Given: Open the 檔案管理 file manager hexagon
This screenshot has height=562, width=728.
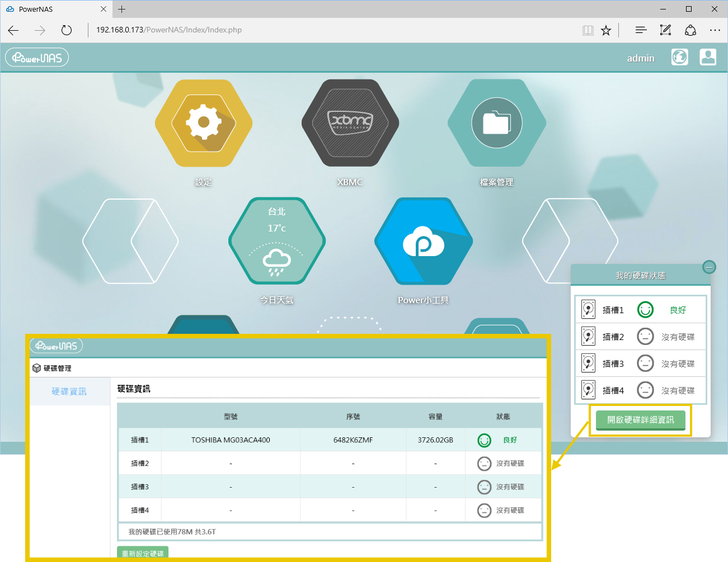Looking at the screenshot, I should [x=496, y=124].
